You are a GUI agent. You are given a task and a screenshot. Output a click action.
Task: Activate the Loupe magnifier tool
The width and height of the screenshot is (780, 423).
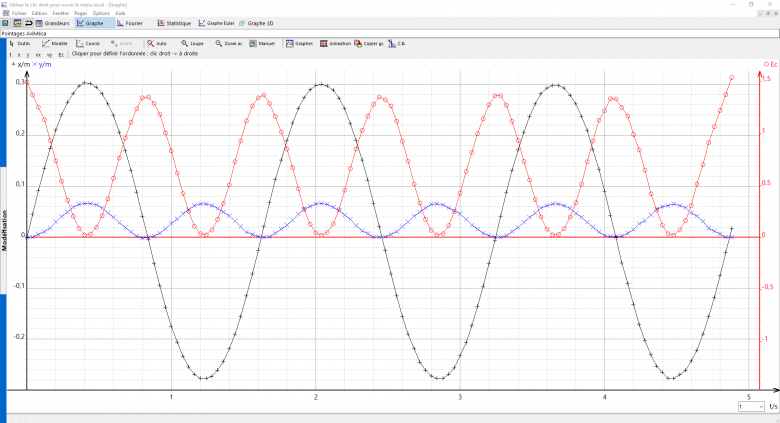pos(192,44)
